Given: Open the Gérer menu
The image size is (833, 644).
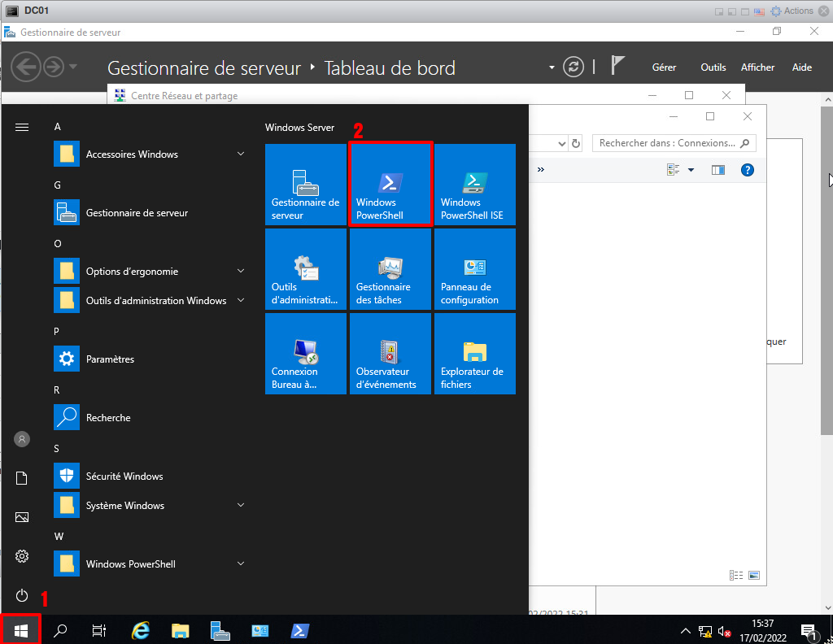Looking at the screenshot, I should [x=664, y=67].
